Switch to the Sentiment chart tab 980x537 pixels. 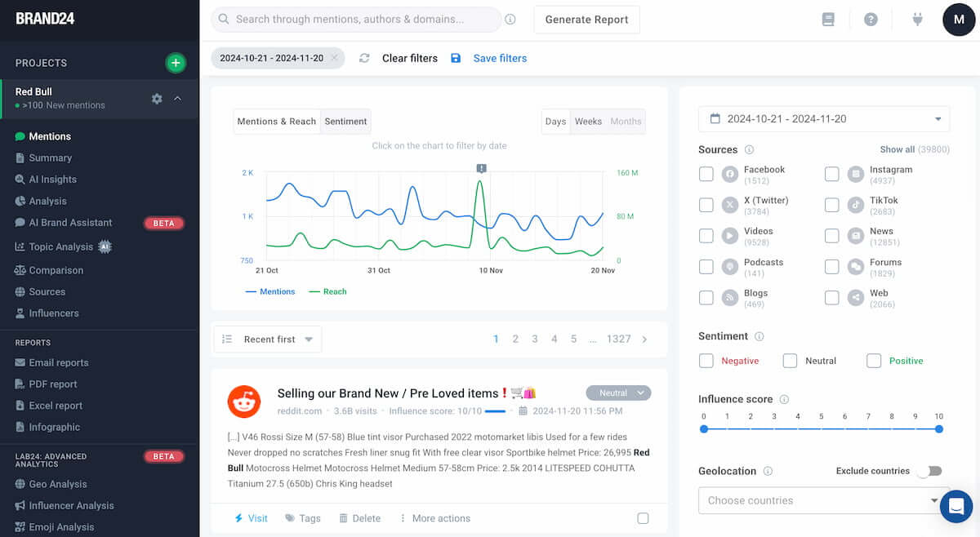(x=345, y=121)
